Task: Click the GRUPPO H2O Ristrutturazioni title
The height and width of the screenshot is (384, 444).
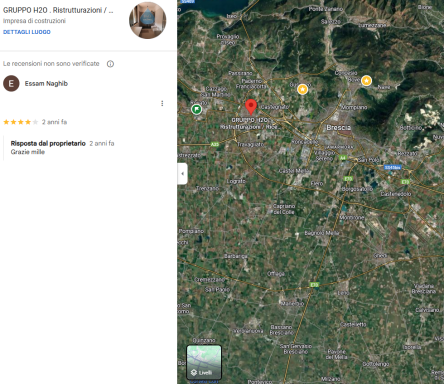Action: [58, 10]
